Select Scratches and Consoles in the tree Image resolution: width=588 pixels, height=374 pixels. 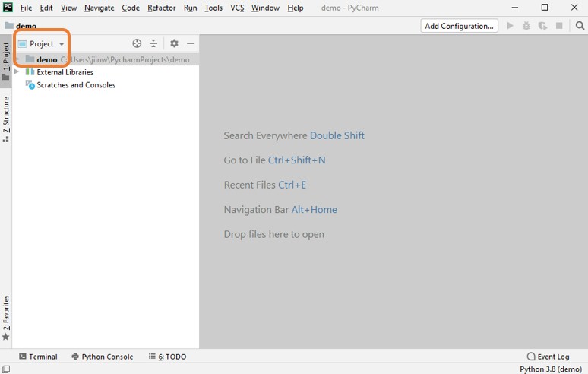(x=76, y=85)
